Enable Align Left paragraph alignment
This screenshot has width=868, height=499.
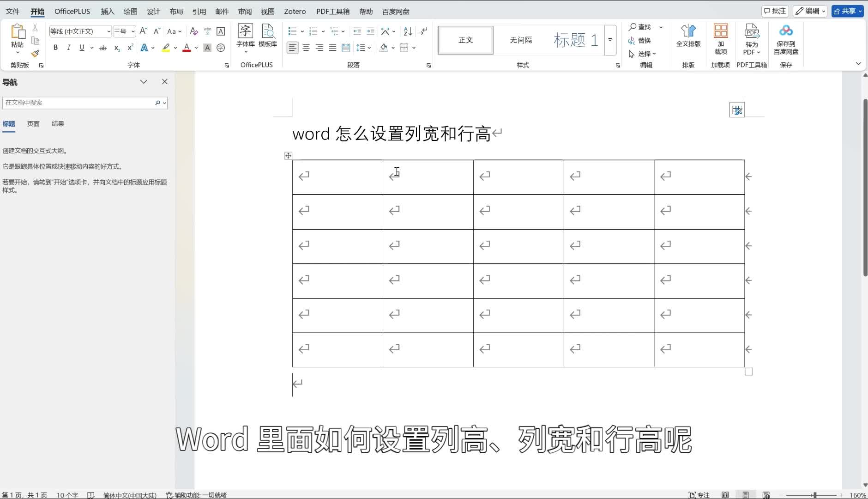293,48
